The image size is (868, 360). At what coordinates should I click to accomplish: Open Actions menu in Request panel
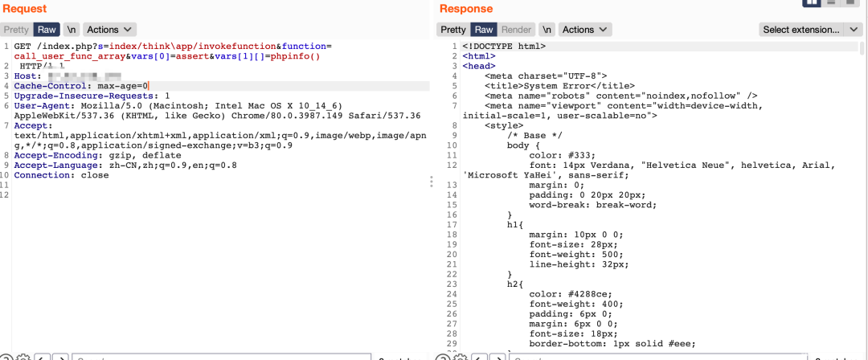[x=109, y=30]
